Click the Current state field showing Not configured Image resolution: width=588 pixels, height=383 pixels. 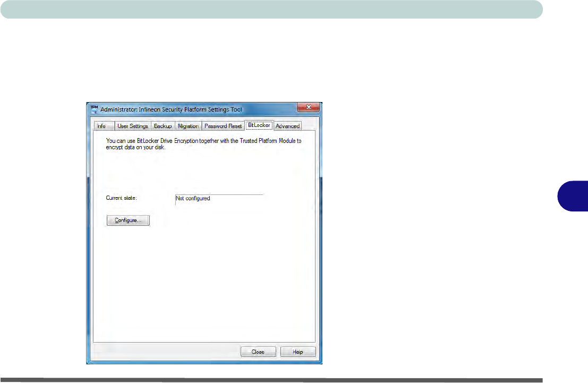(219, 200)
